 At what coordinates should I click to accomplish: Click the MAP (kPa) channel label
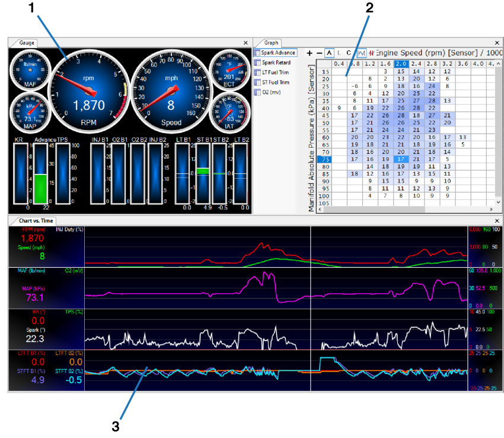coord(33,288)
